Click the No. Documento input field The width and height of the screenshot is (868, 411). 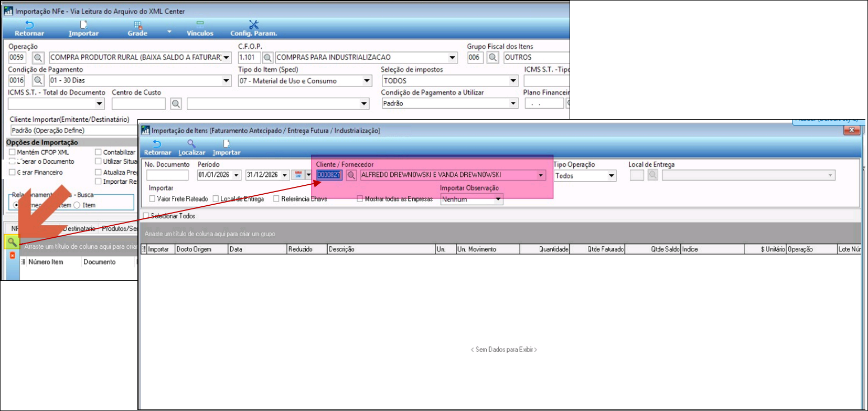pyautogui.click(x=167, y=175)
